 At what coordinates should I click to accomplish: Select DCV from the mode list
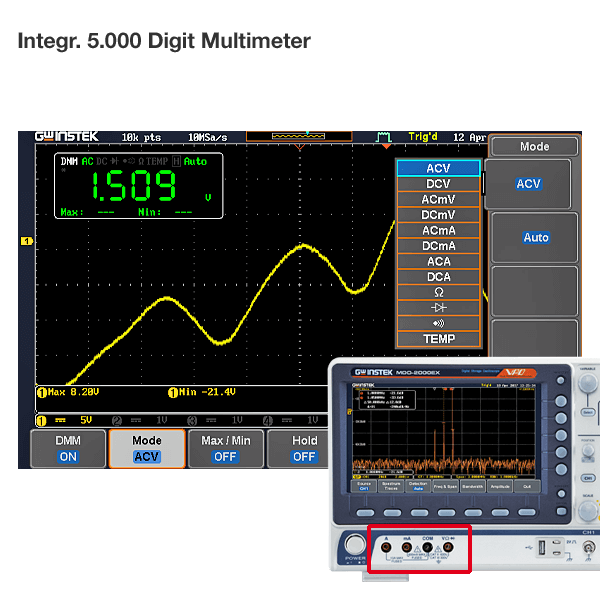[x=438, y=184]
